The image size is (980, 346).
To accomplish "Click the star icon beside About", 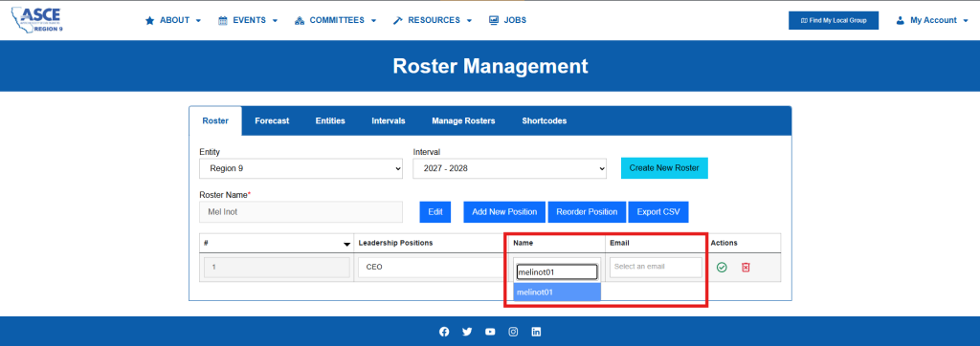I will point(149,20).
